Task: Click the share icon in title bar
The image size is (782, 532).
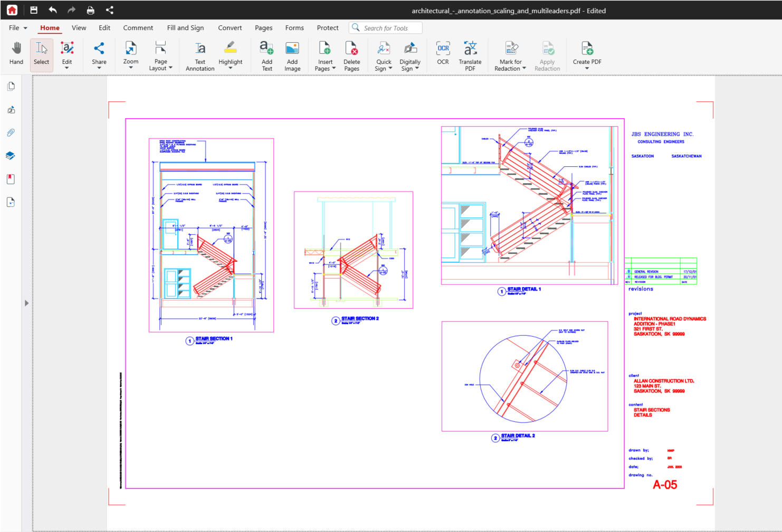Action: point(110,10)
